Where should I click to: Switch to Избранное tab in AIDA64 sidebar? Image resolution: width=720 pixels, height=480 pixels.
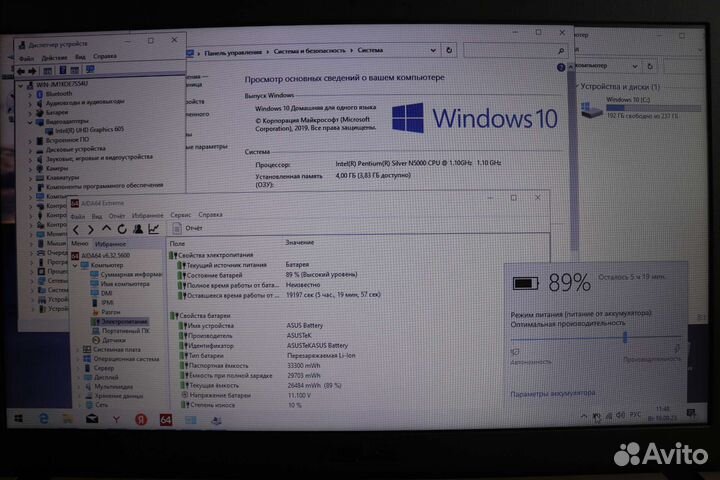[110, 244]
